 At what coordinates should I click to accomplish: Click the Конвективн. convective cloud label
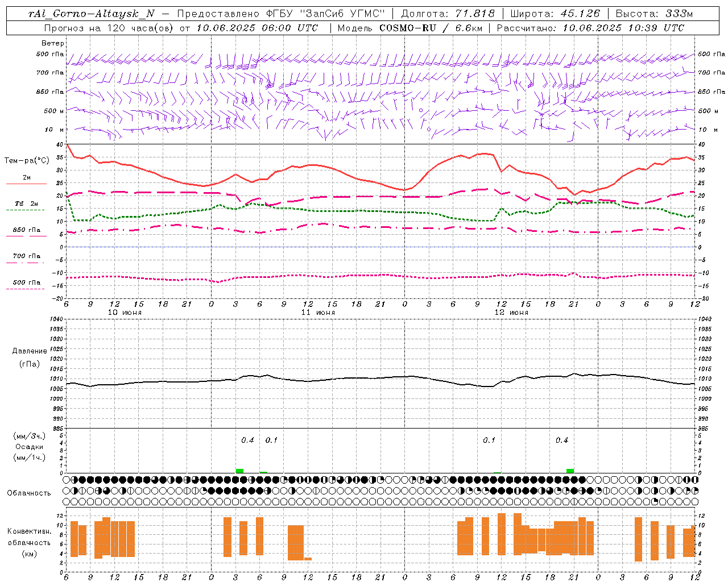pyautogui.click(x=30, y=531)
